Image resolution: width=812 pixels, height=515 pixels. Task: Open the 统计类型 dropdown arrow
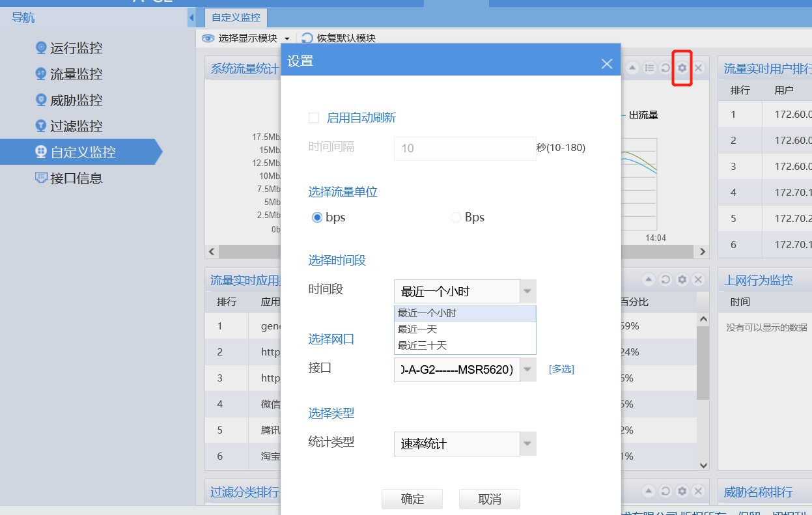point(528,444)
